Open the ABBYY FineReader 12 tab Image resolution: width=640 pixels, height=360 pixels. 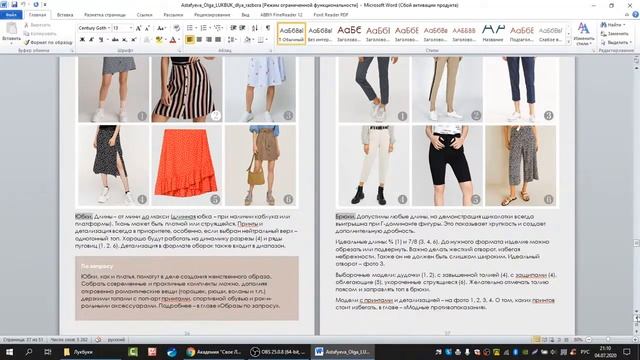point(281,15)
